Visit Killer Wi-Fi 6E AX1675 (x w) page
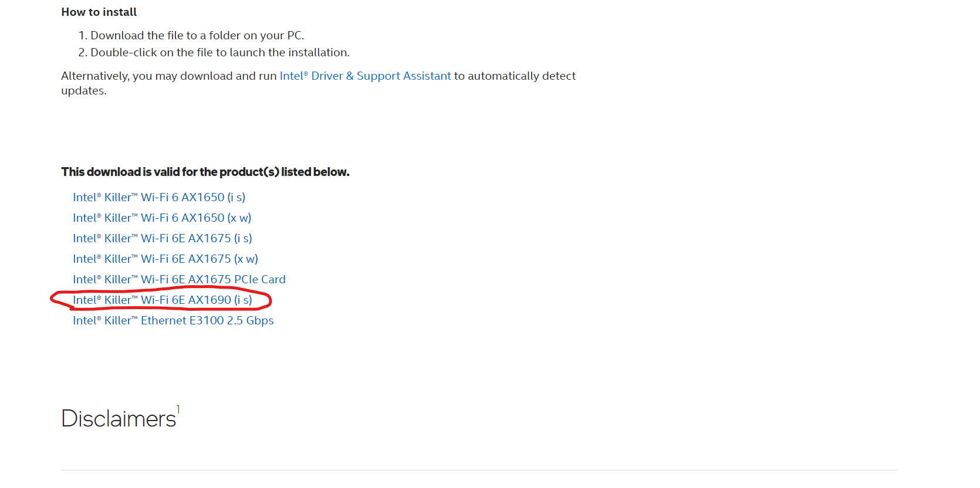 [165, 259]
